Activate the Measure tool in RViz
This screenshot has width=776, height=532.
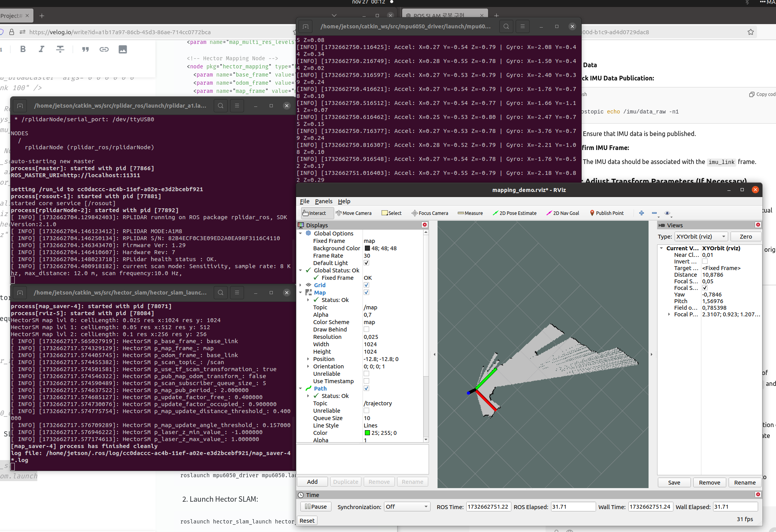(x=470, y=213)
